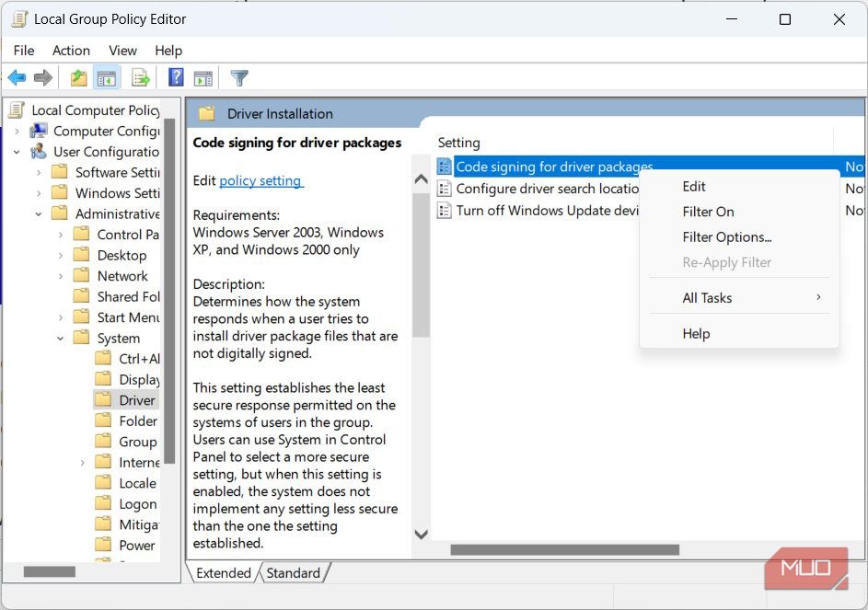Click the Export List toolbar icon
The width and height of the screenshot is (868, 610).
(141, 78)
